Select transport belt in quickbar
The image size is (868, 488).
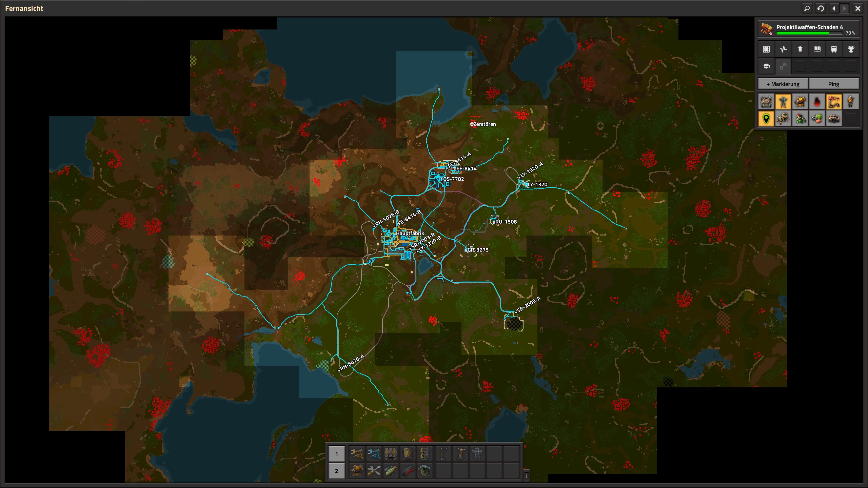(x=391, y=454)
